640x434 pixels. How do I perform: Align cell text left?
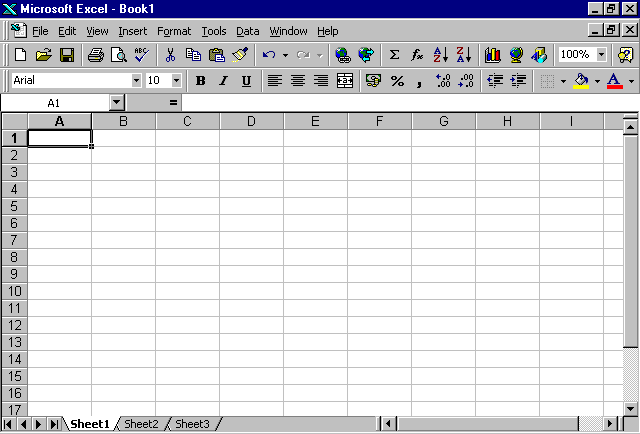[x=274, y=80]
